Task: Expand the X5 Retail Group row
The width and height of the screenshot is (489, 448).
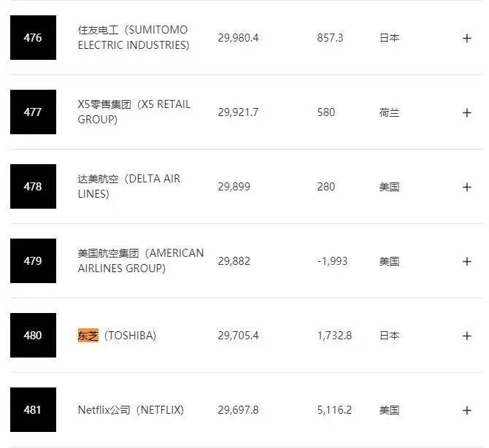Action: coord(467,112)
